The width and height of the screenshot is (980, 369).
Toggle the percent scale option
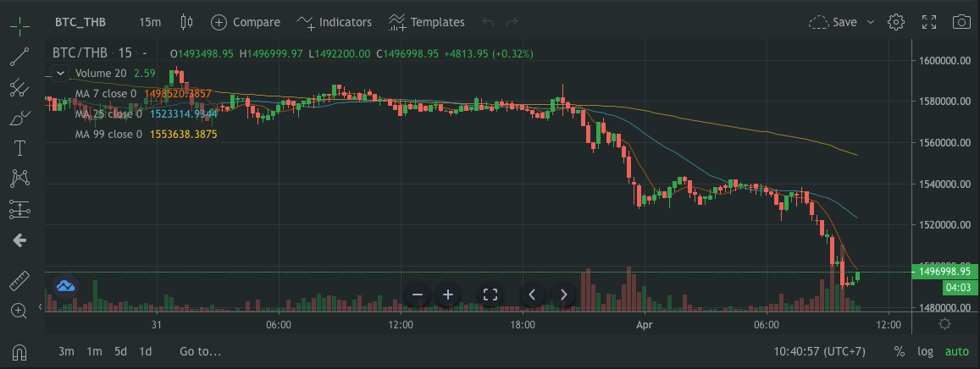point(899,351)
